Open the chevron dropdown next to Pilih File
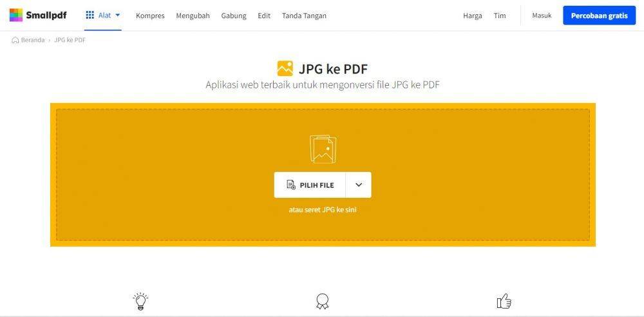 pyautogui.click(x=359, y=185)
